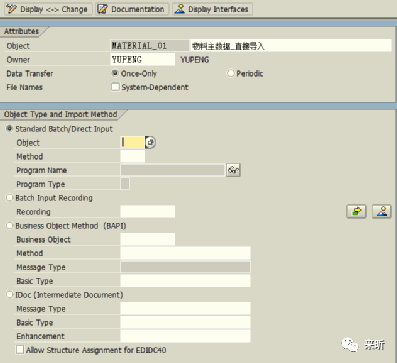Screen dimensions: 397x363
Task: Click the Display <-> Change button
Action: pos(48,9)
